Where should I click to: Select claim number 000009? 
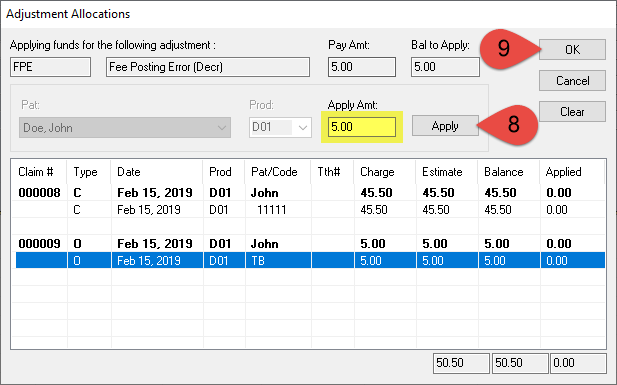(x=39, y=244)
